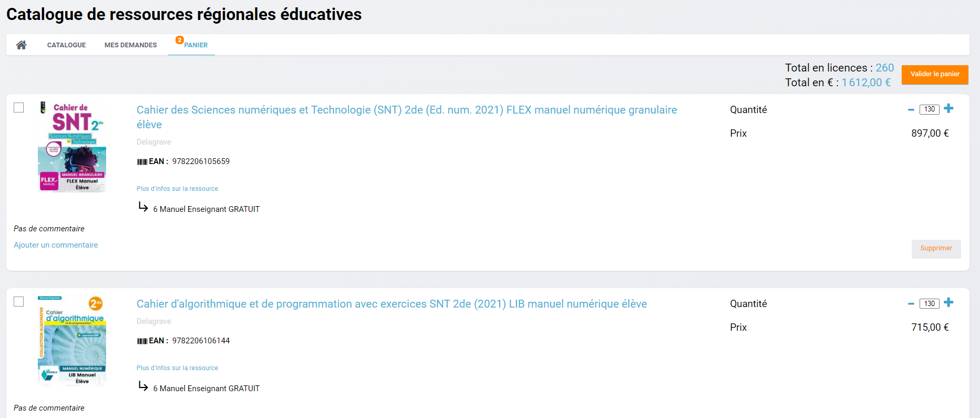Switch to Mes Demandes tab

point(130,45)
